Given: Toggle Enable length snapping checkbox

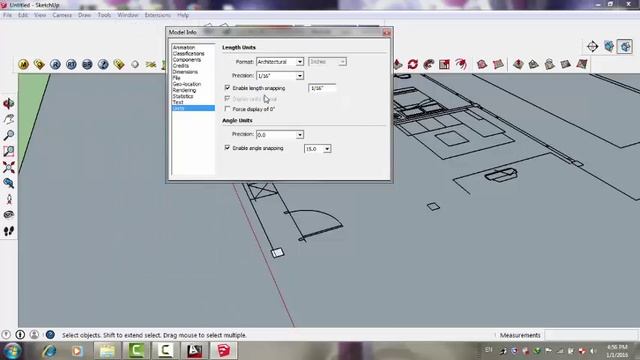Looking at the screenshot, I should [x=227, y=88].
